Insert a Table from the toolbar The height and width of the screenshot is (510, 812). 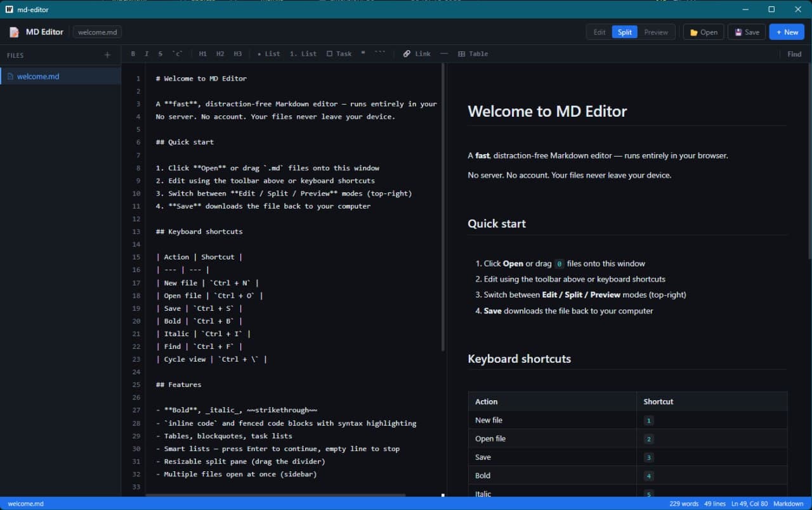point(473,54)
